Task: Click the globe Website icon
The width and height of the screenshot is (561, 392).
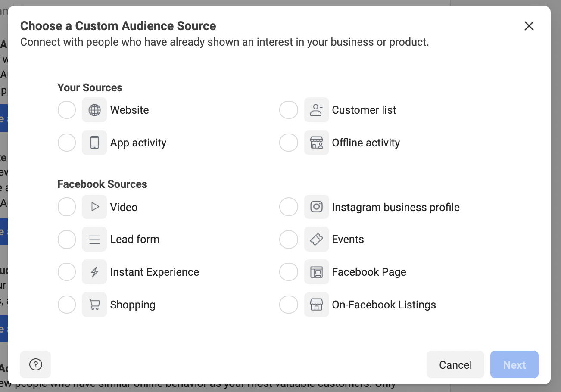Action: (x=94, y=110)
